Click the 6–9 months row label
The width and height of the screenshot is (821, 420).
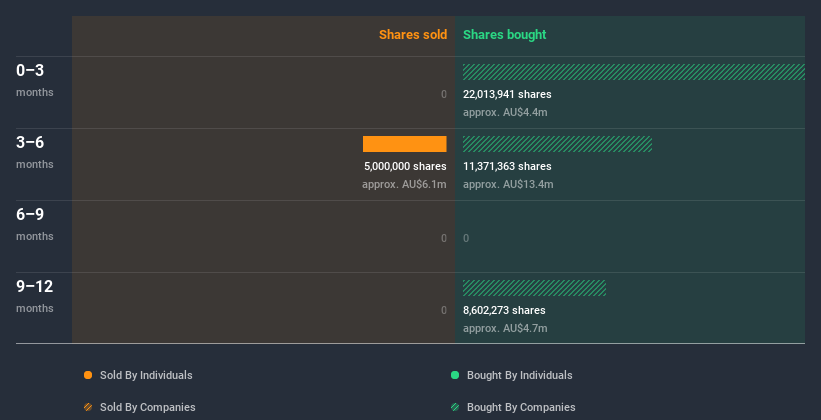click(35, 224)
